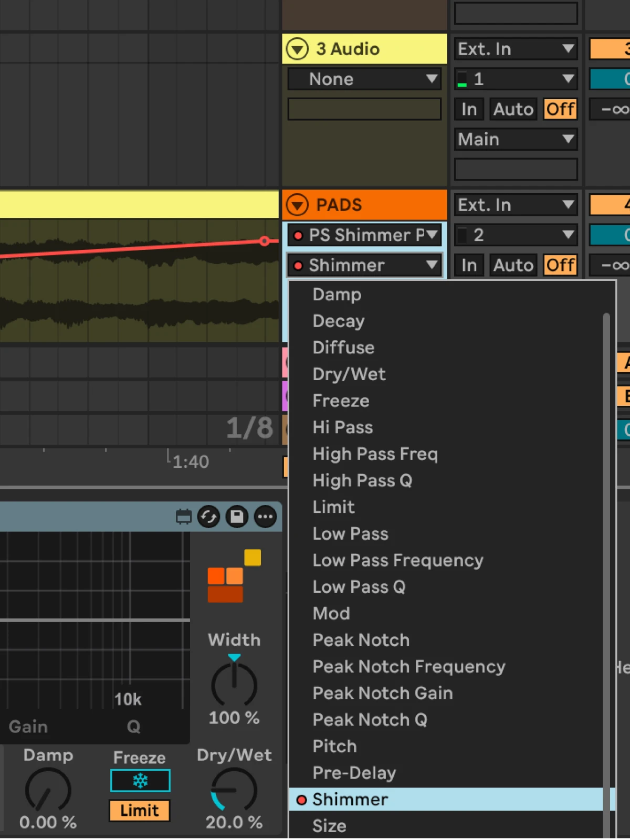Screen dimensions: 630x840
Task: Toggle the orange Limit button
Action: coord(140,811)
